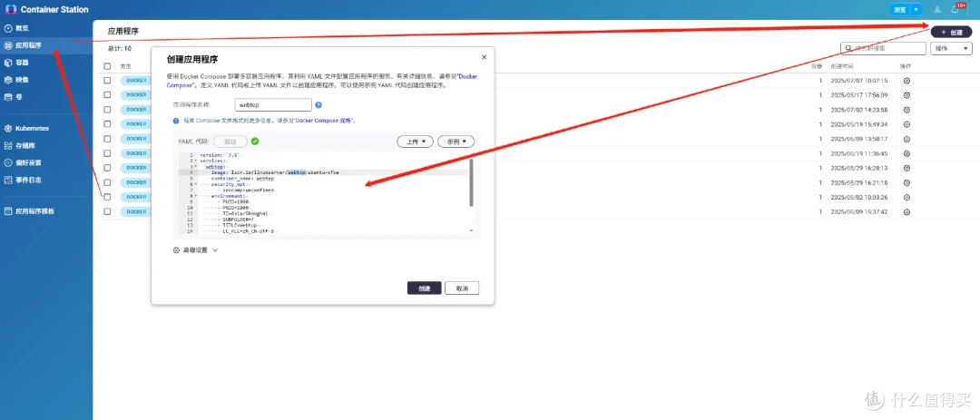This screenshot has height=420, width=980.
Task: Collapse the environment fold arrow at line 8
Action: pyautogui.click(x=196, y=196)
